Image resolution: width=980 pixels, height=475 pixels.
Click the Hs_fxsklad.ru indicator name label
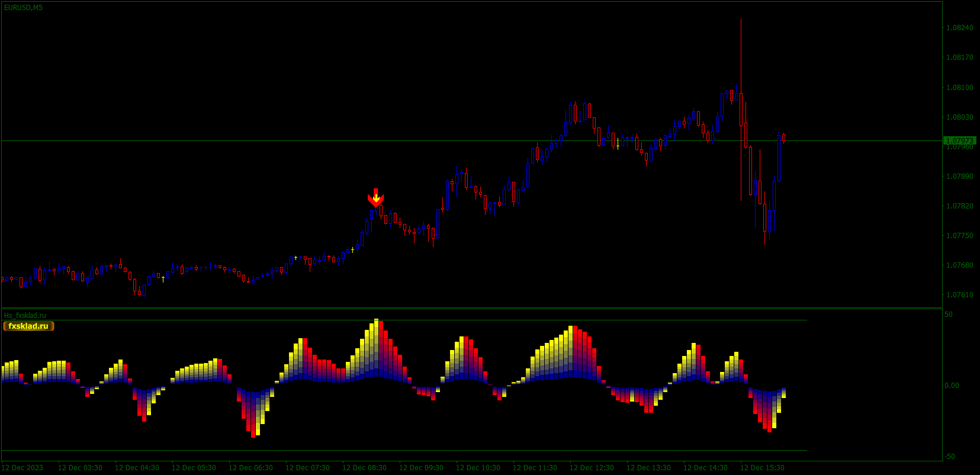click(x=25, y=316)
